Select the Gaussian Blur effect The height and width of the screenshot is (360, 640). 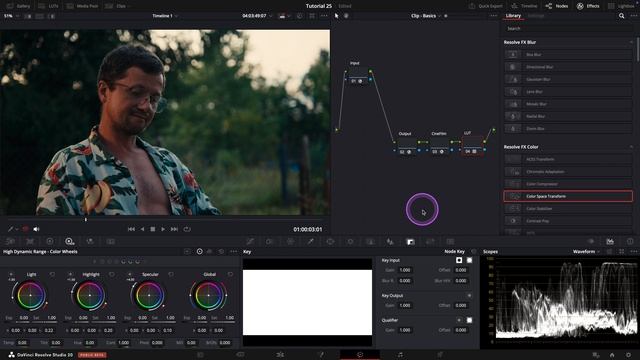coord(568,79)
